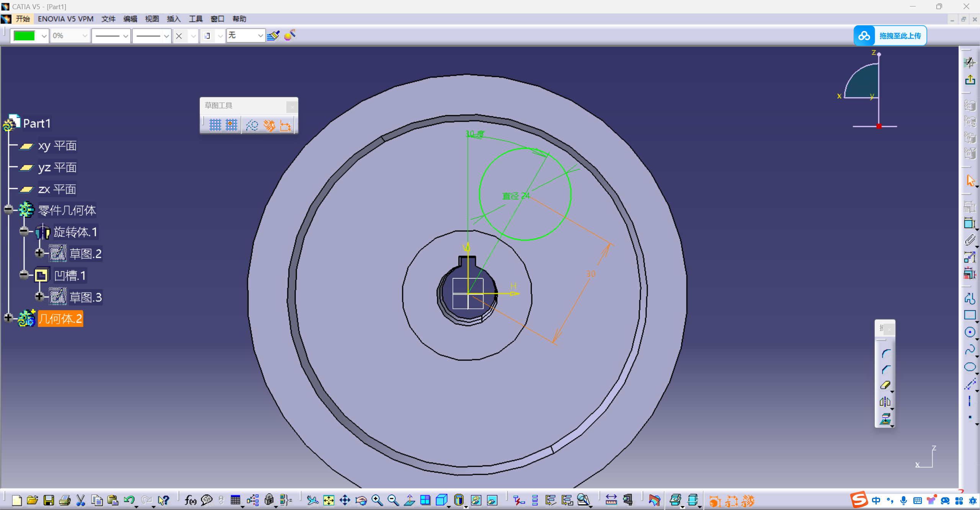Click the green graphic color swatch
The width and height of the screenshot is (980, 510).
click(x=24, y=36)
